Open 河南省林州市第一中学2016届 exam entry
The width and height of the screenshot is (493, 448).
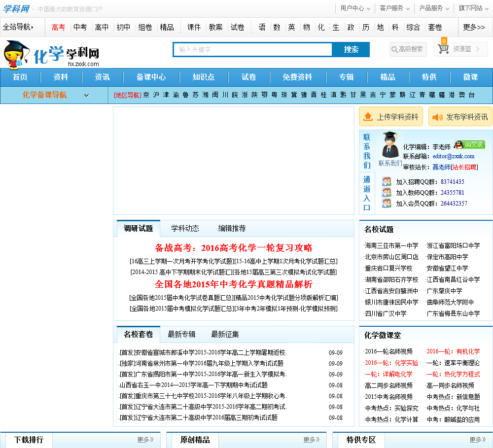201,363
